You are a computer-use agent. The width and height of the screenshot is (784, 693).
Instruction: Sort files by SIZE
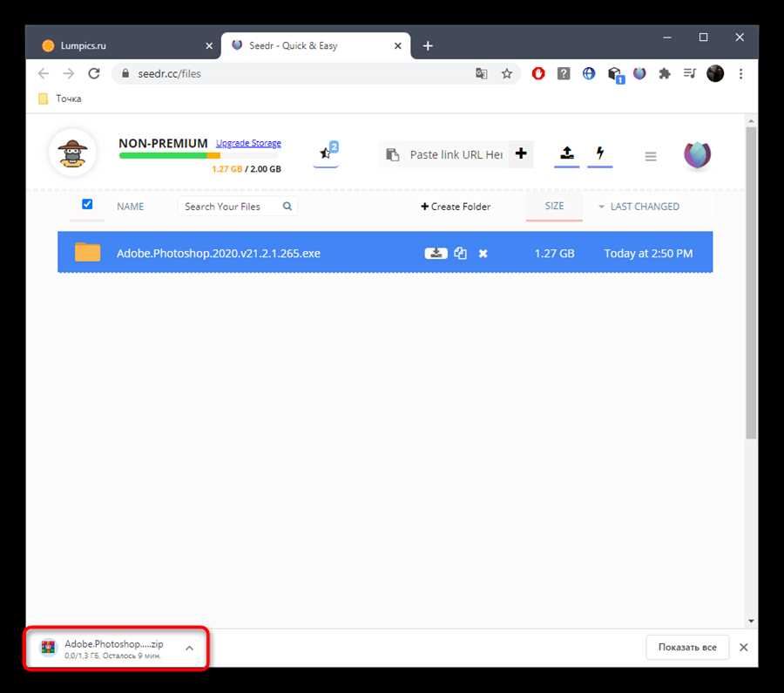click(x=554, y=206)
